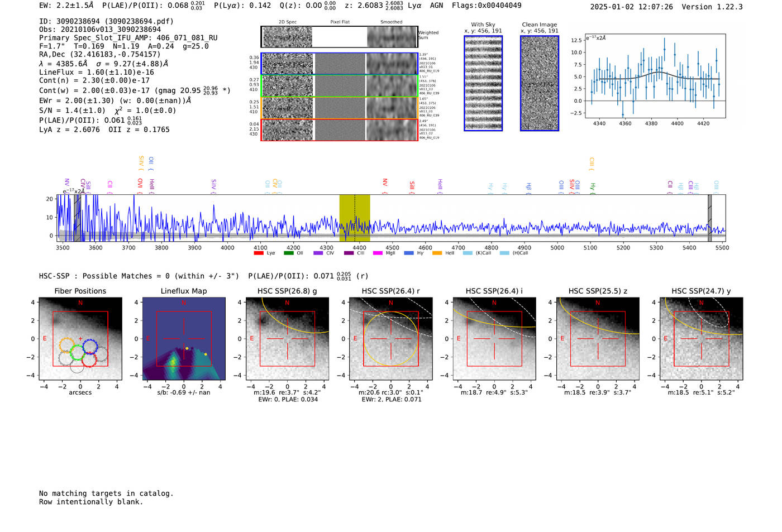Viewport: 782px width, 532px height.
Task: Open the Clean Image thumbnail
Action: point(540,83)
